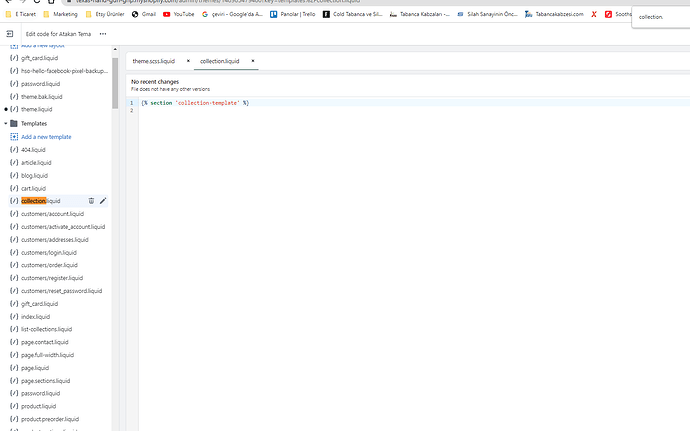Open article.liquid template file
690x431 pixels.
click(x=36, y=162)
